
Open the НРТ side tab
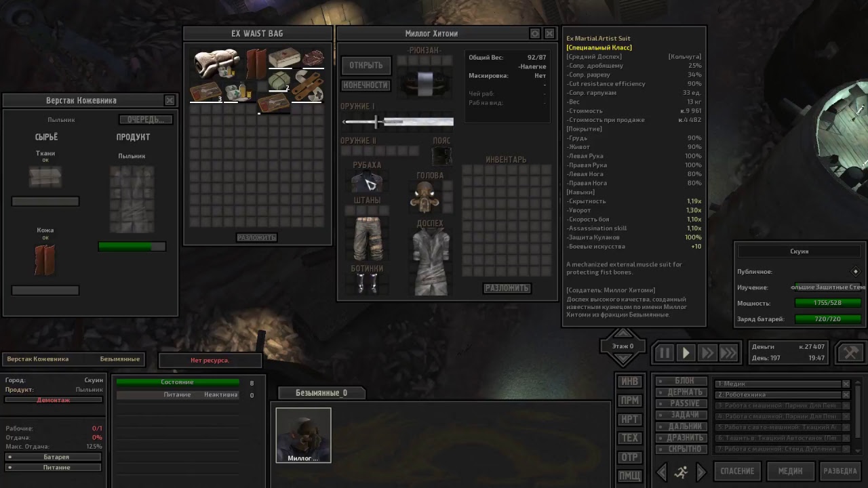pos(629,420)
